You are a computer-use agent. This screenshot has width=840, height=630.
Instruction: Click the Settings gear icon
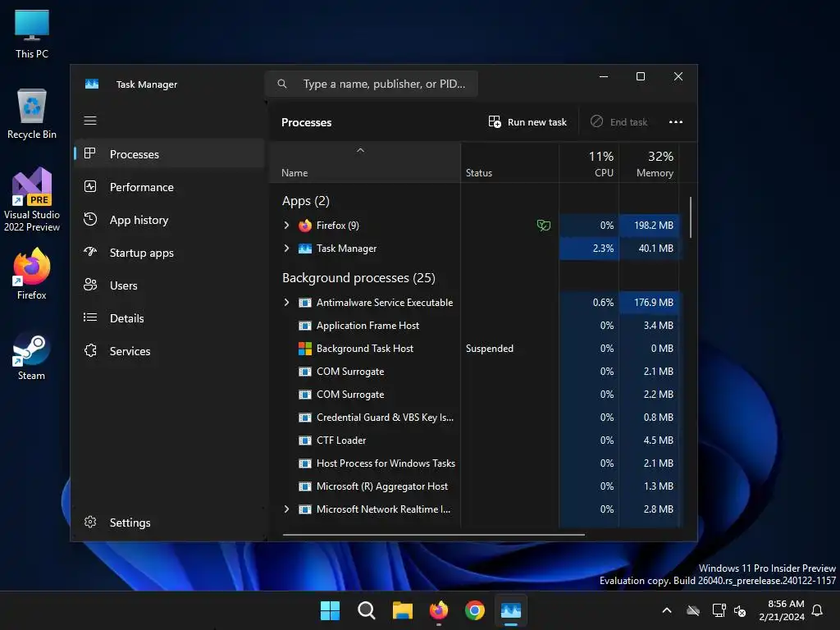coord(90,522)
